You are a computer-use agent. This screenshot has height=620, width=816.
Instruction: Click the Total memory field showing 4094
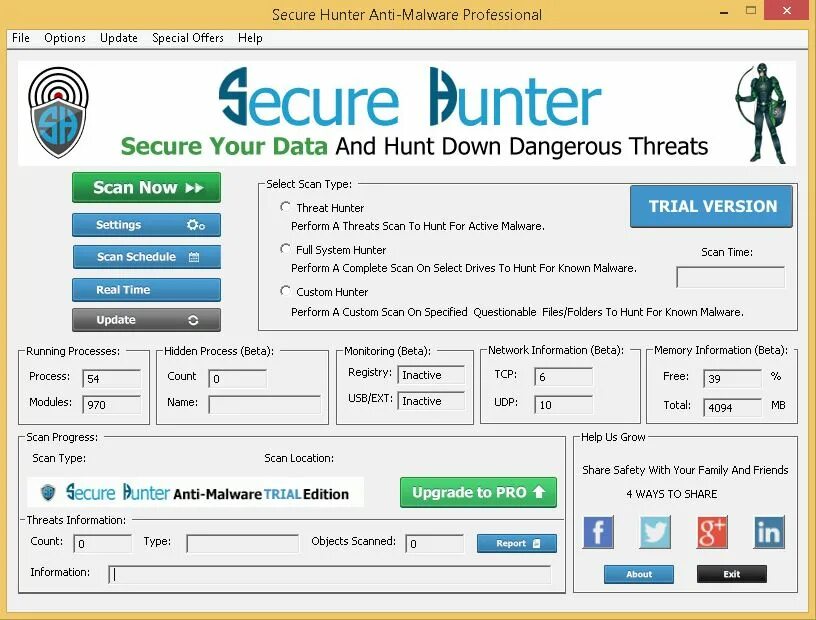click(x=733, y=407)
